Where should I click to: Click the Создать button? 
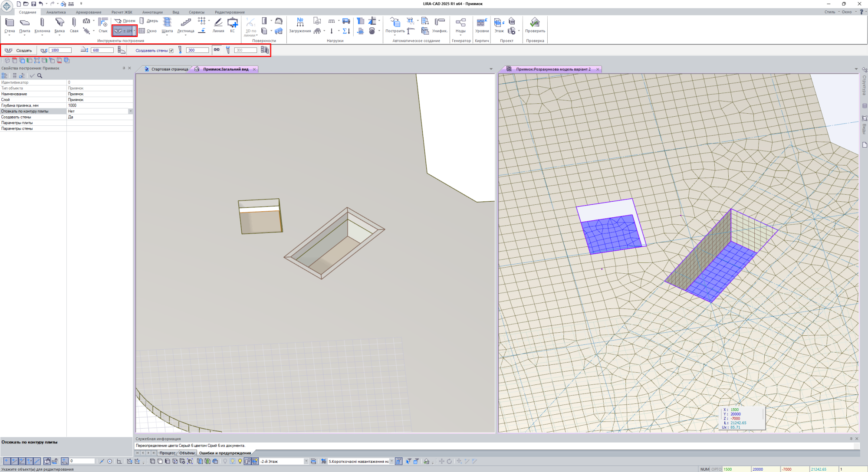[x=20, y=50]
